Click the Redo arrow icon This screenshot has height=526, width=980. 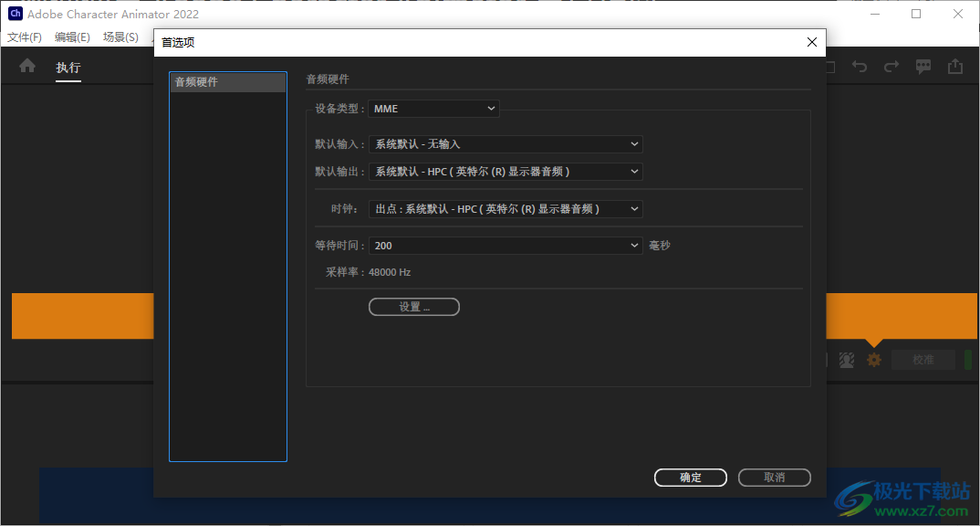click(x=891, y=67)
